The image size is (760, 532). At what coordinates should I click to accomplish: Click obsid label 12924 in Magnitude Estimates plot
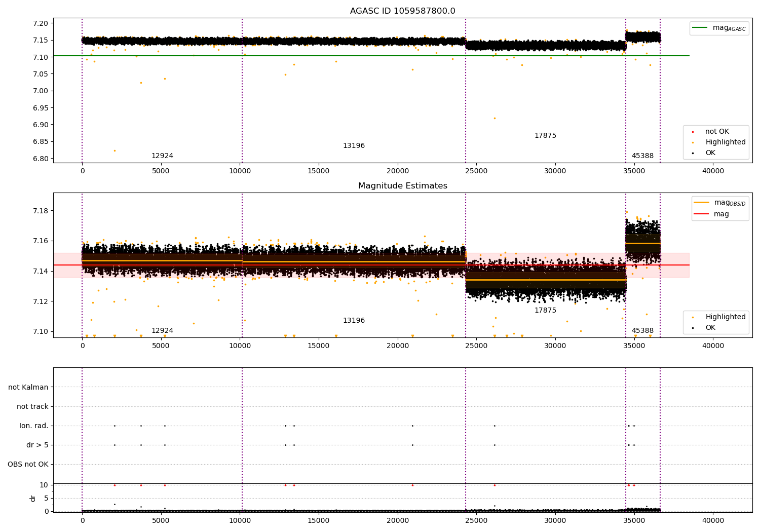pos(162,331)
